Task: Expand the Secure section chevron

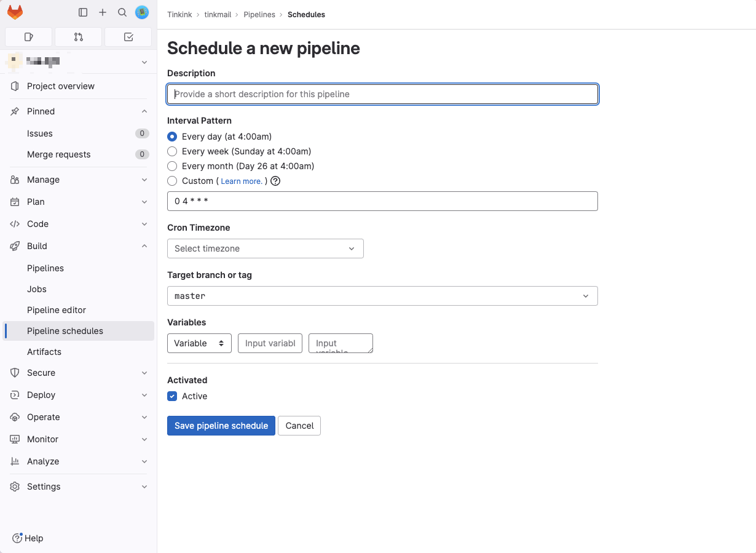Action: pos(144,373)
